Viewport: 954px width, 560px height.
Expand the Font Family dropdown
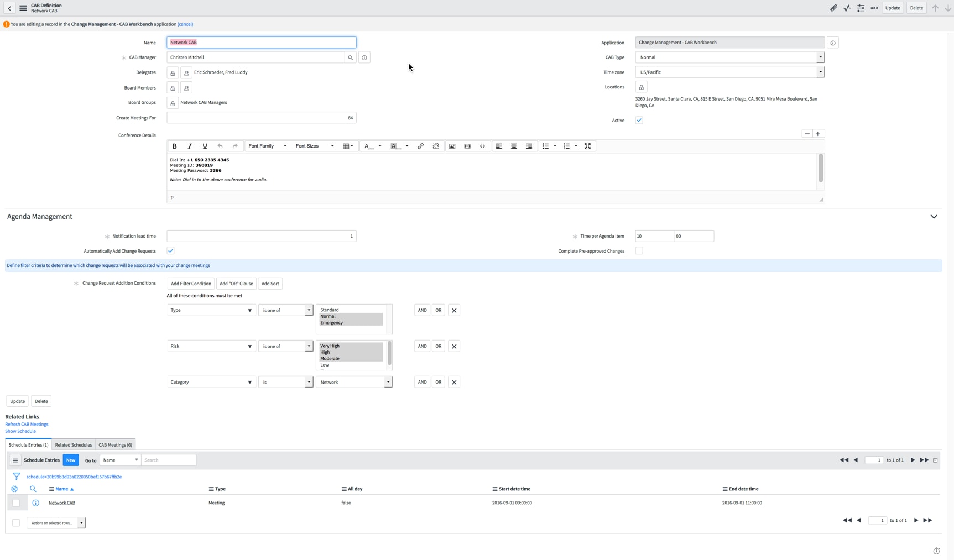point(267,146)
